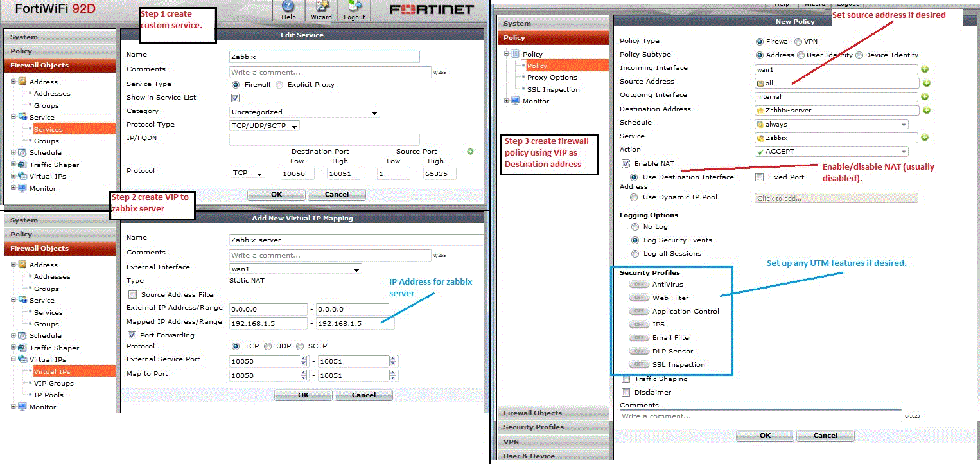Screen dimensions: 980x464
Task: Choose the UDP protocol radio button
Action: coord(268,346)
